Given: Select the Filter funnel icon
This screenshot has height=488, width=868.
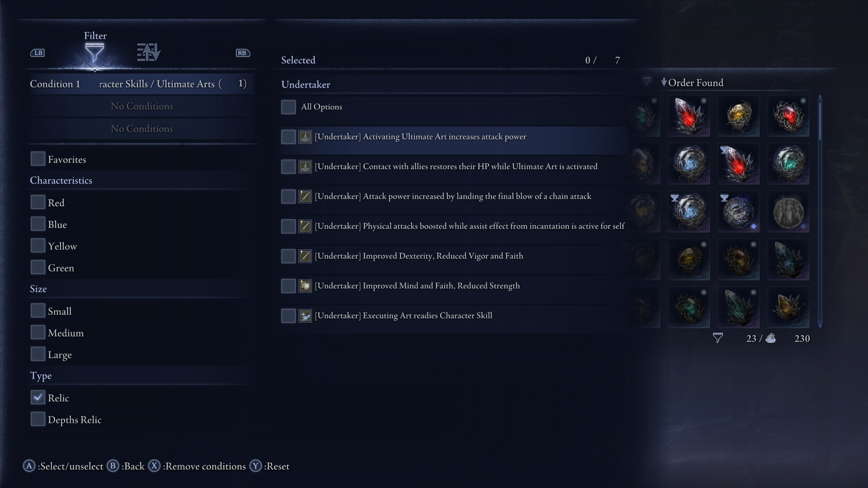Looking at the screenshot, I should 95,53.
